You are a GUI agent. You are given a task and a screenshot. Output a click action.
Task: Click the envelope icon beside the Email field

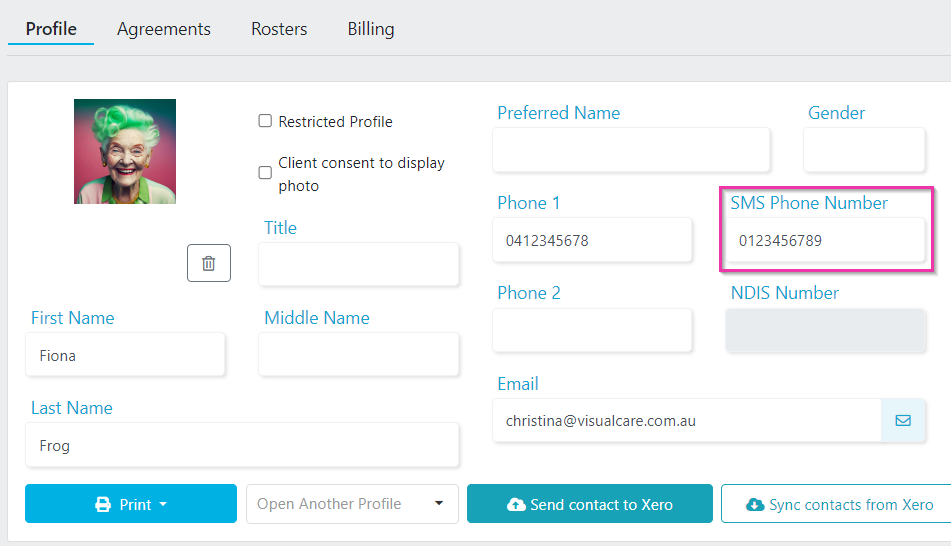click(903, 420)
